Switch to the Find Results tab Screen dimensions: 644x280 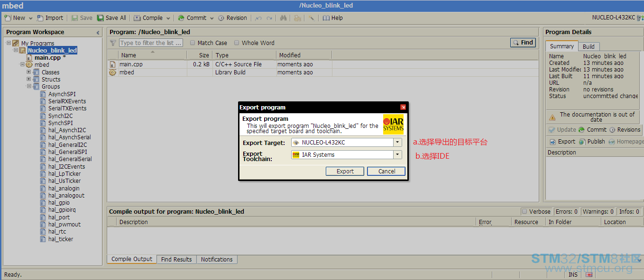click(176, 260)
